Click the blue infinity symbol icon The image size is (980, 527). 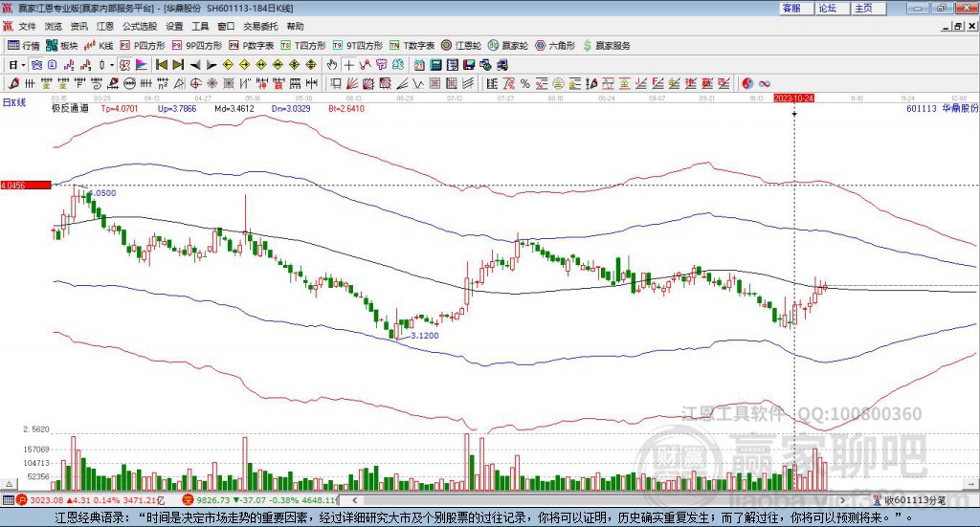coord(765,83)
